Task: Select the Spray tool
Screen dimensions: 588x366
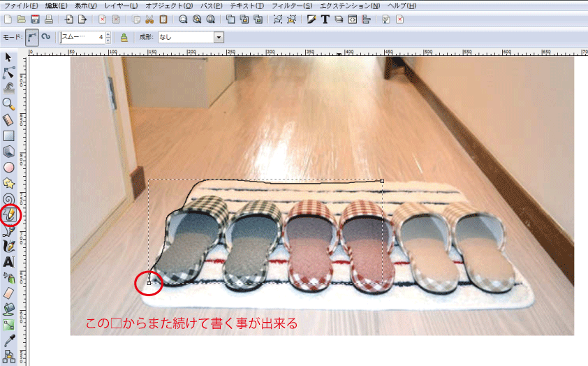Action: [8, 277]
